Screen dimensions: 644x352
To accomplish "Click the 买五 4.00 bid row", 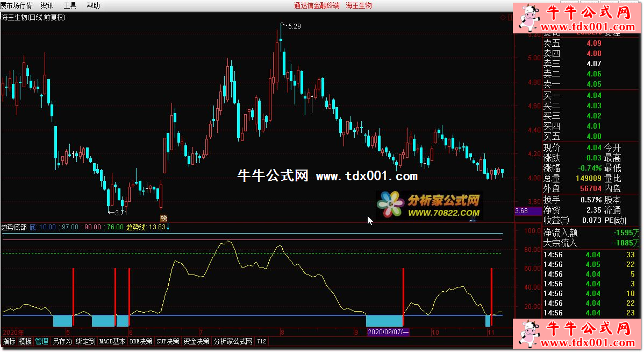I will (572, 137).
